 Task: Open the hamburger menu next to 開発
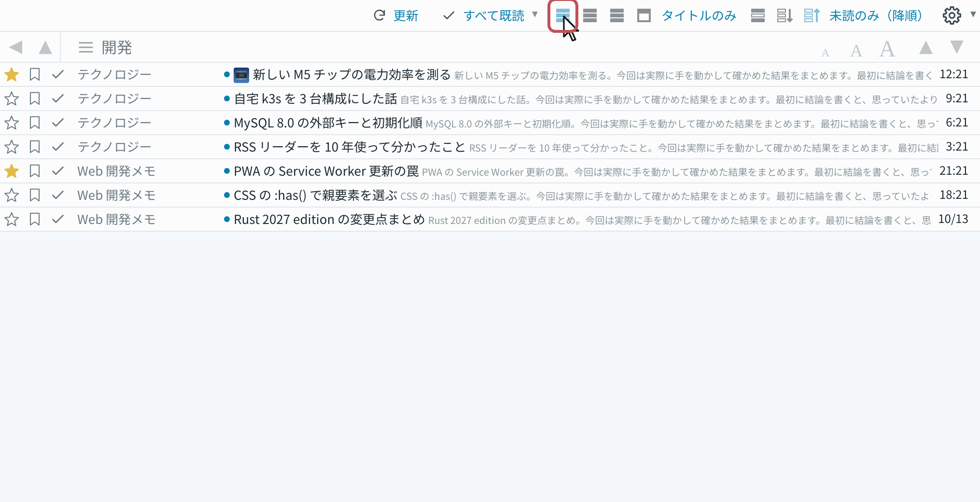pos(86,47)
